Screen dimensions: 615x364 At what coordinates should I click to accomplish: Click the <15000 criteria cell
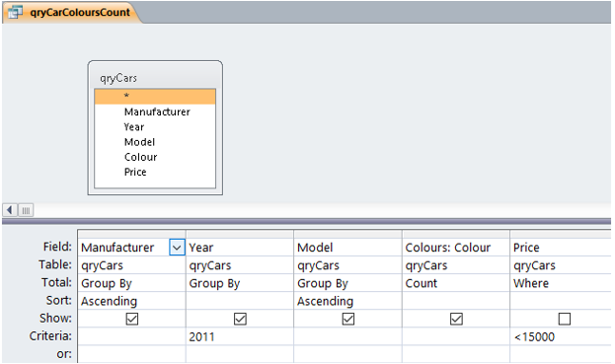[x=561, y=336]
